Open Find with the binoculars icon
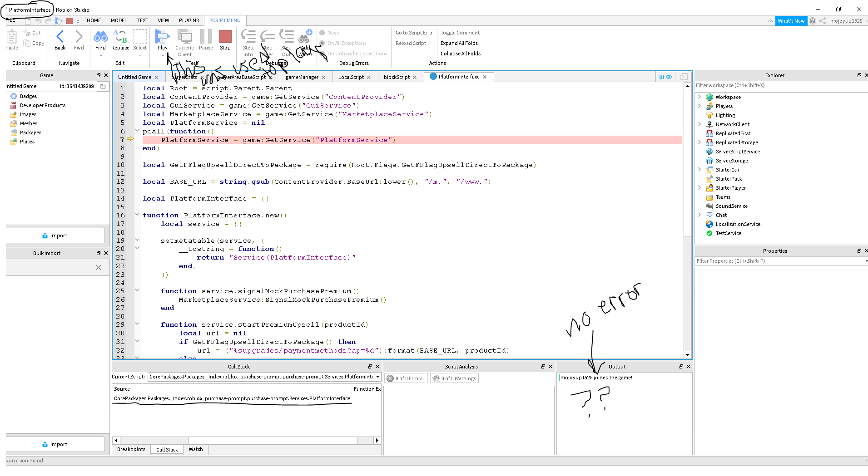The image size is (868, 476). (x=100, y=39)
